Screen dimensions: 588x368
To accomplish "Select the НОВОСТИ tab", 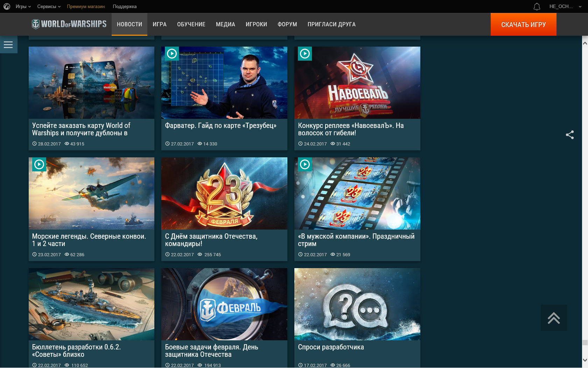I will pos(129,24).
